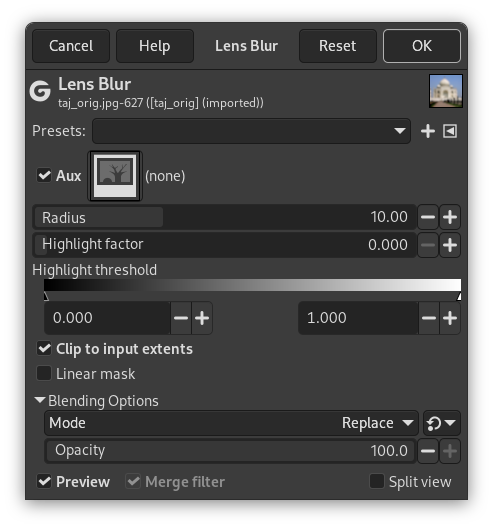Screen dimensions: 493x528
Task: Decrease Opacity with the minus button
Action: coord(428,451)
